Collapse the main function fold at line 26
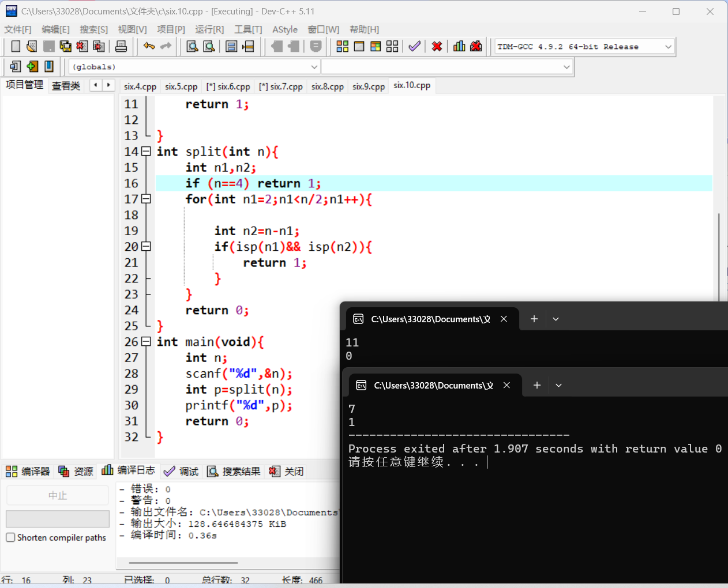The width and height of the screenshot is (728, 588). tap(146, 342)
